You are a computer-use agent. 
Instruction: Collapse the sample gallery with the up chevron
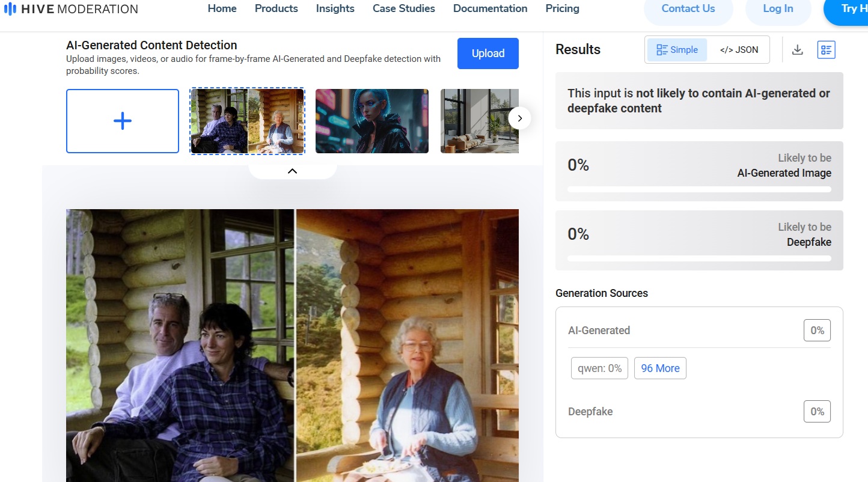292,171
